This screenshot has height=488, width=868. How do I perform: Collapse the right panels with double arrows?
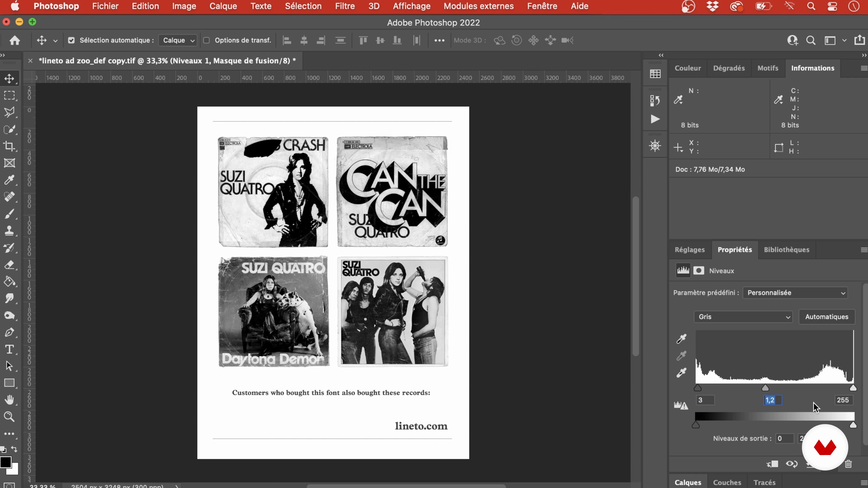tap(864, 55)
